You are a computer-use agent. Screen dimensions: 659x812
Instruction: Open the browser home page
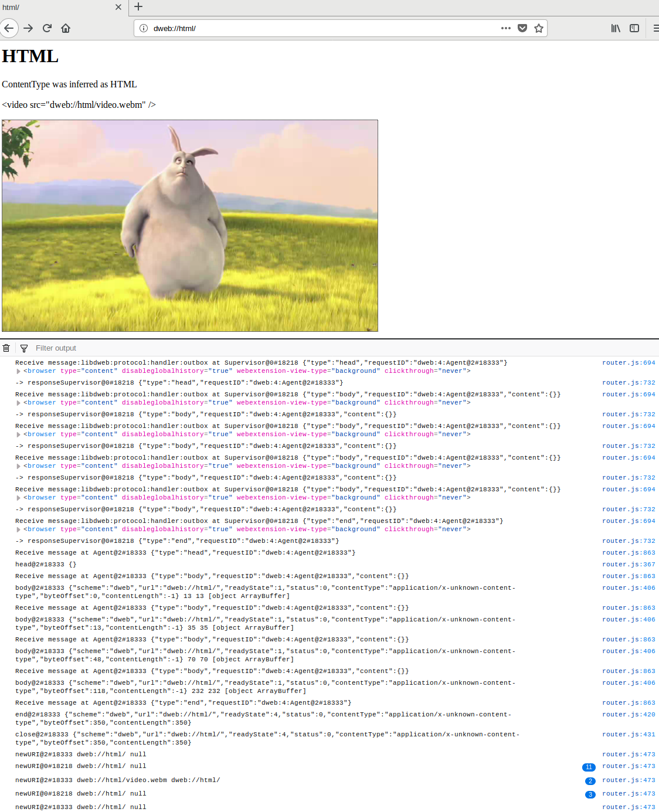(66, 28)
